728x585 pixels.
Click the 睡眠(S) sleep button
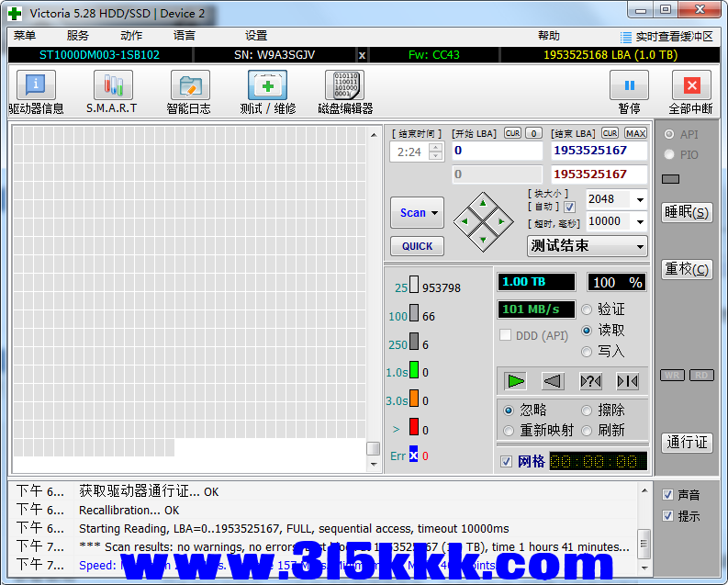687,213
